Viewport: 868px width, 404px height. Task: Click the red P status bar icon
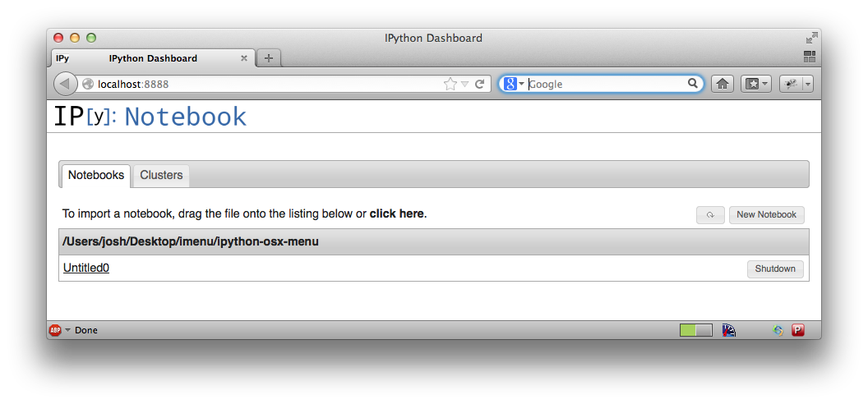pyautogui.click(x=797, y=330)
